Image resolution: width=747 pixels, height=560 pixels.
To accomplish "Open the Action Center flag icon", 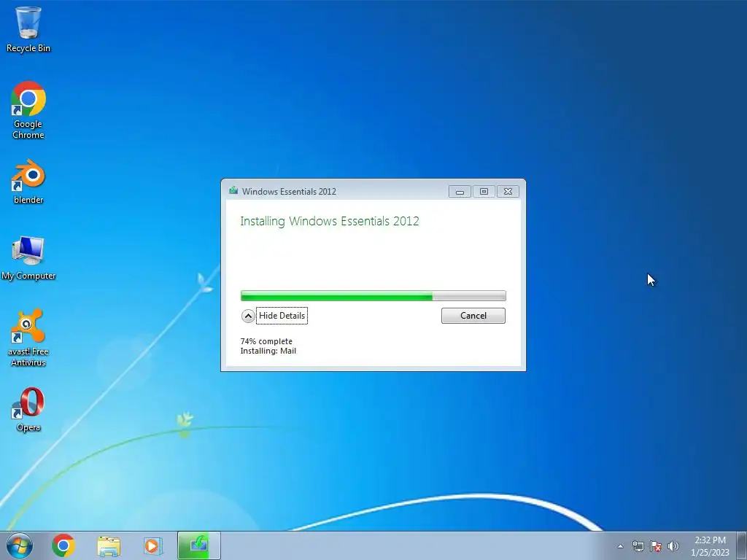I will tap(656, 546).
